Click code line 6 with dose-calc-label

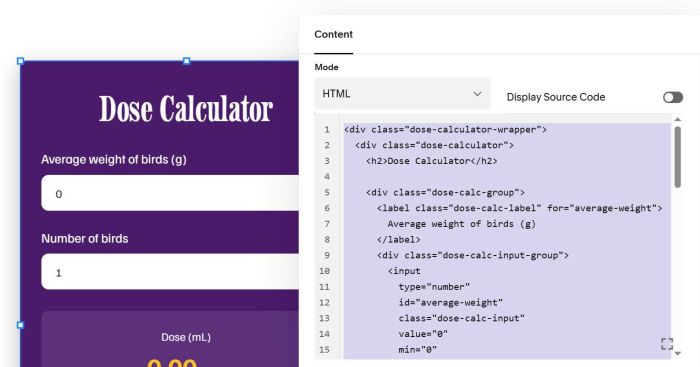(519, 208)
